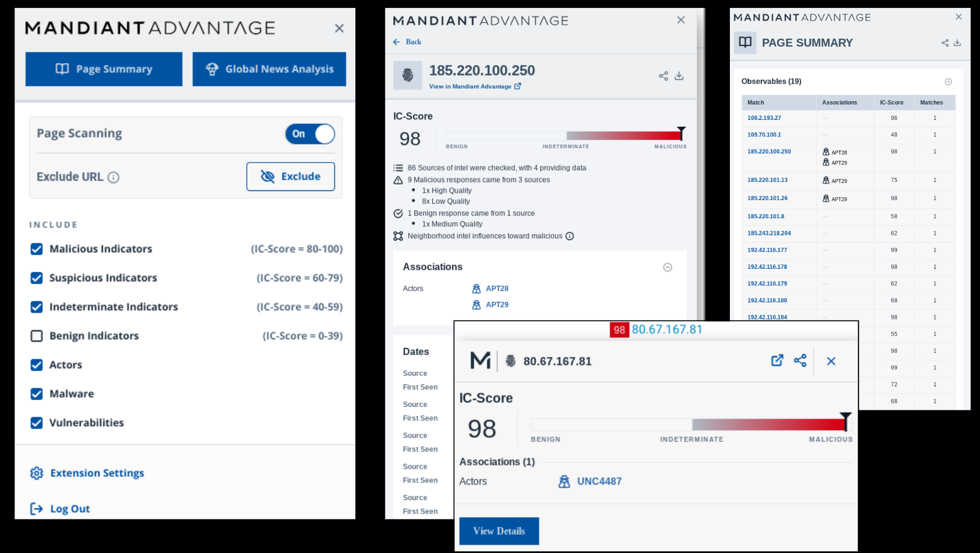Open the UNC4487 actor link
The height and width of the screenshot is (553, 980).
[599, 481]
